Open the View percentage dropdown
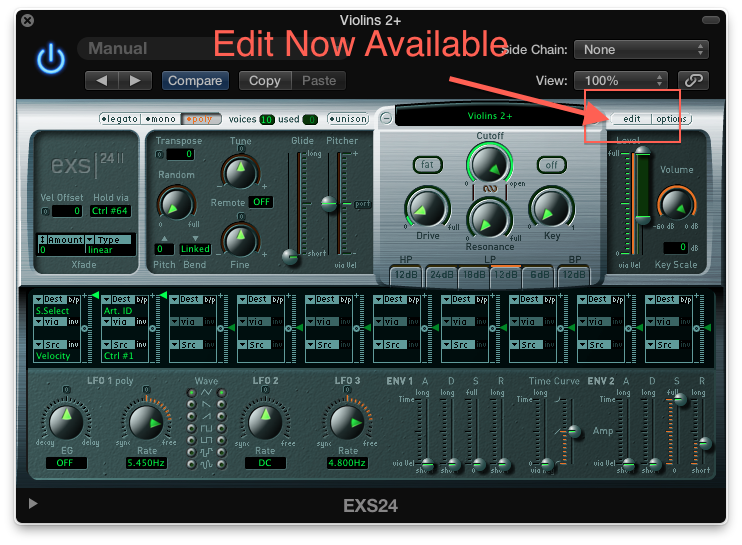742x545 pixels. [x=620, y=80]
